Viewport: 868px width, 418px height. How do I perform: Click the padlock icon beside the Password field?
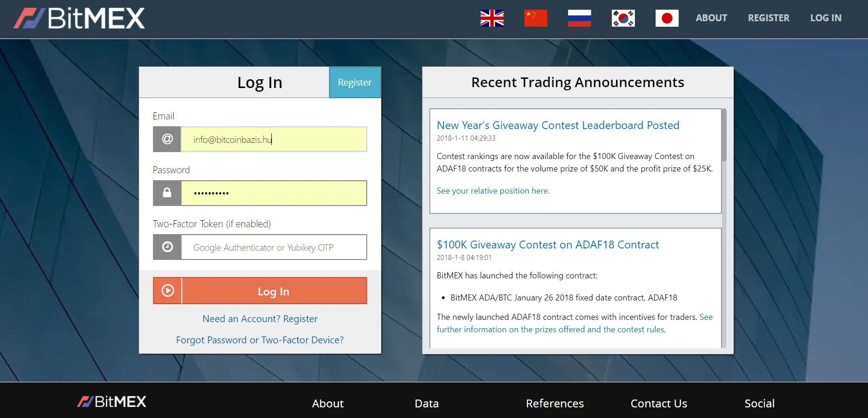[167, 193]
